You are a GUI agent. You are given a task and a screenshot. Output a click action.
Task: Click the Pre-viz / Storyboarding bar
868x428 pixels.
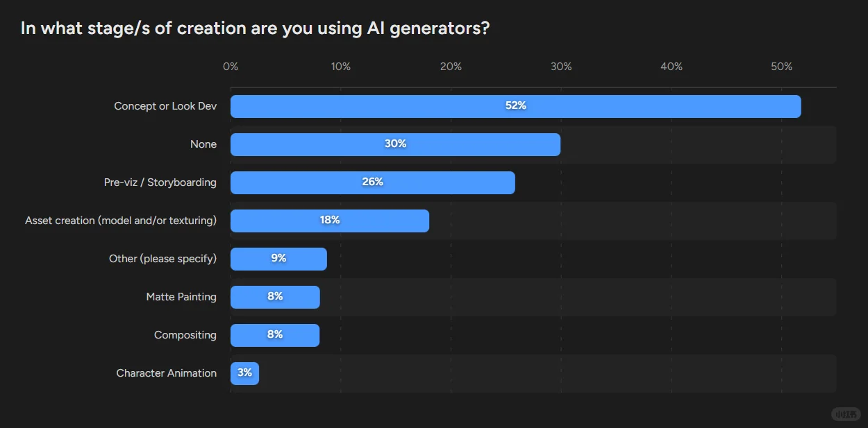coord(373,182)
